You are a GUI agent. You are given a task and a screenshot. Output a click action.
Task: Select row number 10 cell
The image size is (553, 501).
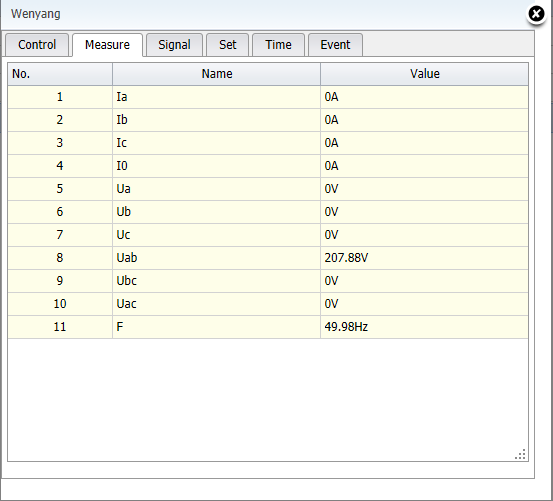tap(60, 304)
